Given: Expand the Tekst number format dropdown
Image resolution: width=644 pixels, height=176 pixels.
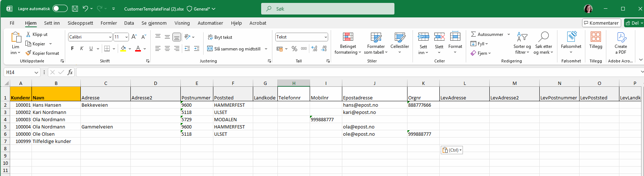Looking at the screenshot, I should click(326, 37).
